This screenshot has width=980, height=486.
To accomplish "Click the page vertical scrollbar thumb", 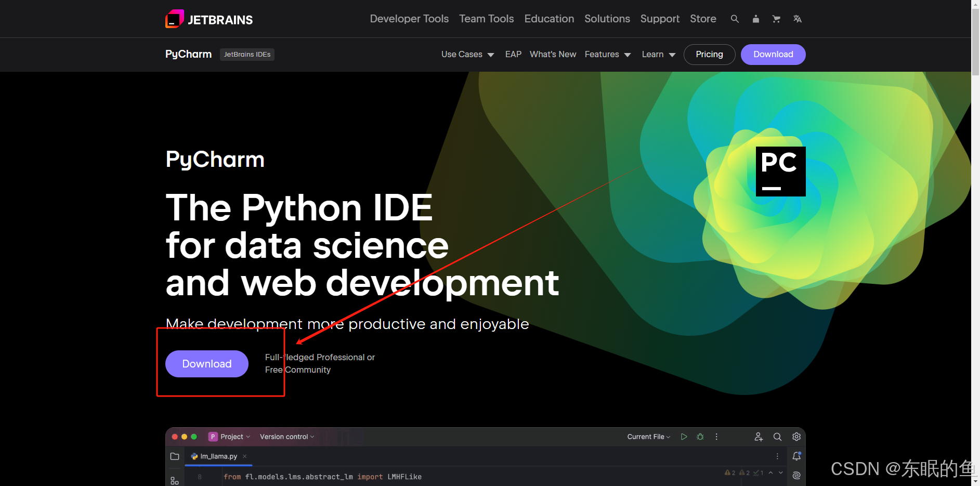I will click(975, 42).
